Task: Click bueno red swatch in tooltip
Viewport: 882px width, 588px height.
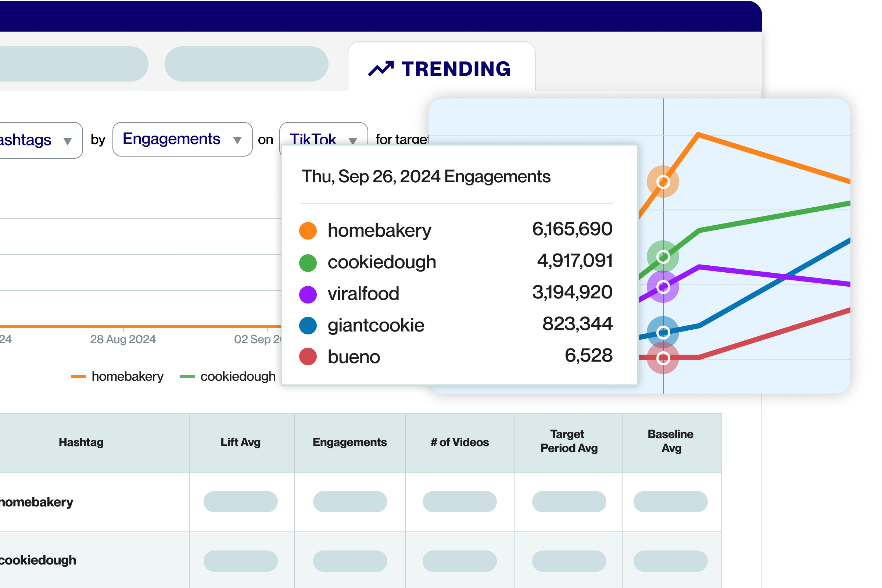Action: 308,356
